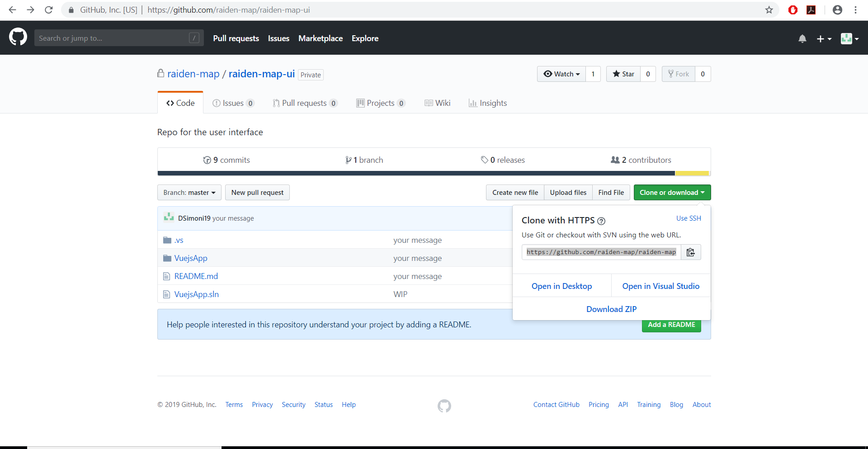Watch the repository

coord(561,74)
